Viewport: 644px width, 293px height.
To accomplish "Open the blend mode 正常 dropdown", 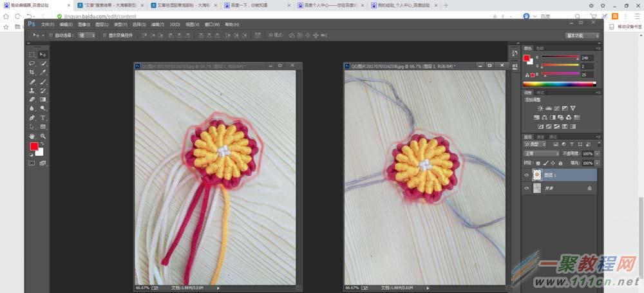I will coord(542,153).
